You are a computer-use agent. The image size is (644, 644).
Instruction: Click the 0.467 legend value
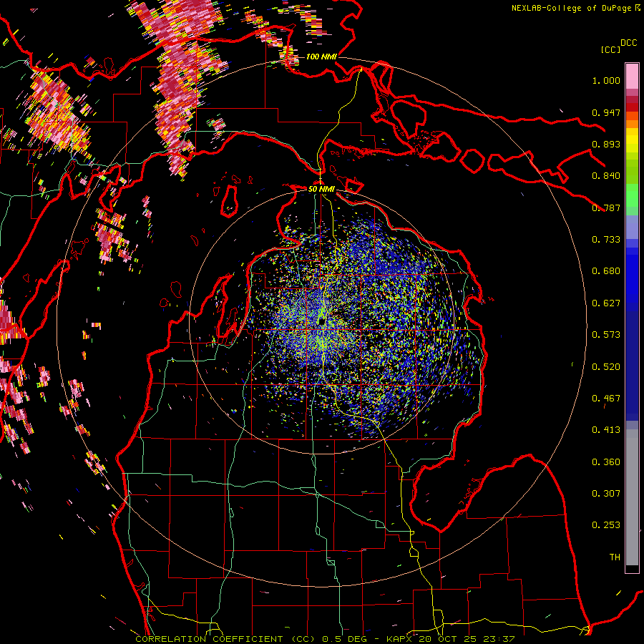[x=606, y=399]
